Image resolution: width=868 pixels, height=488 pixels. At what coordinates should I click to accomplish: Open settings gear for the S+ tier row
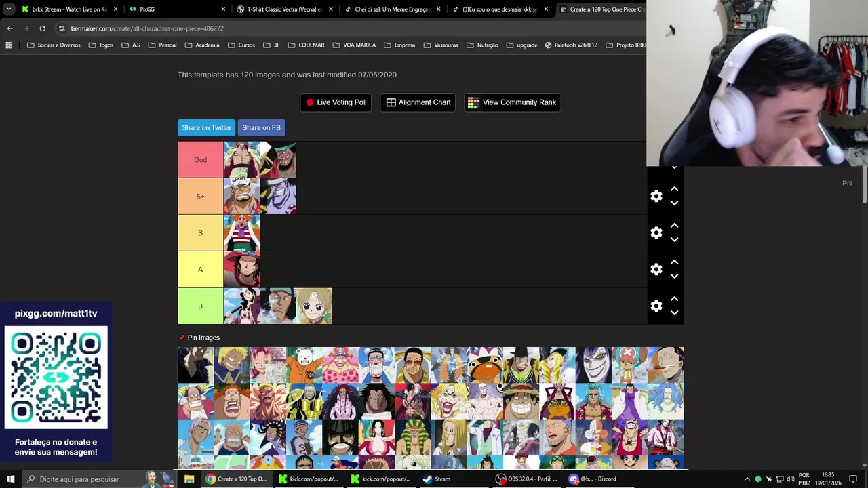click(x=656, y=196)
